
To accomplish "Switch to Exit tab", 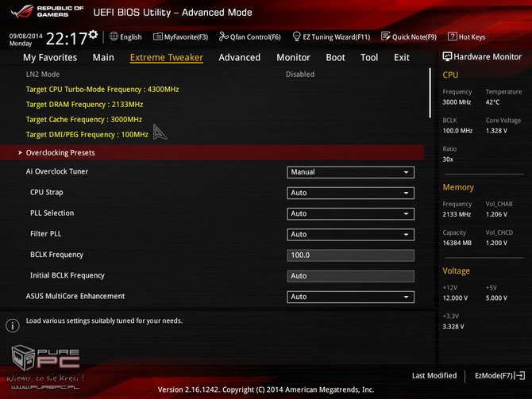I will click(402, 58).
